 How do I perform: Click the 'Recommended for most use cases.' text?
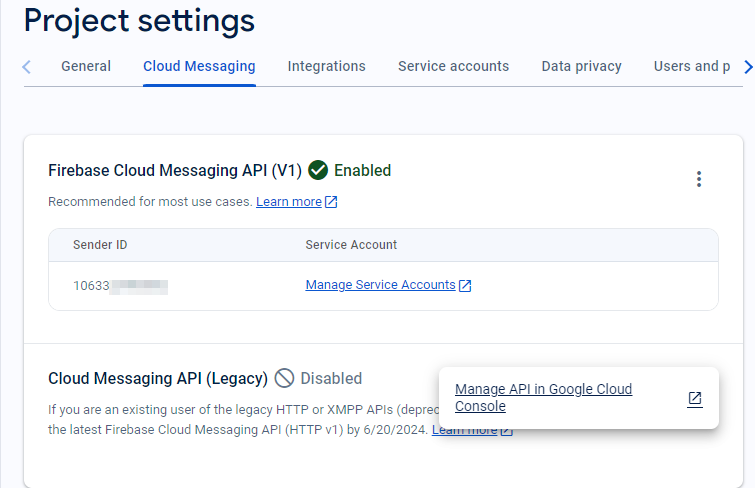[150, 202]
